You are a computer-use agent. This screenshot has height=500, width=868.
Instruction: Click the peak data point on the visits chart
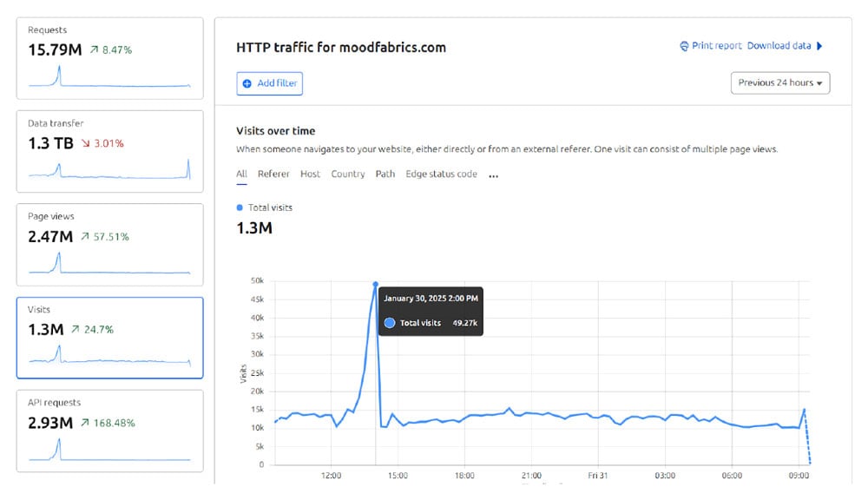point(376,283)
